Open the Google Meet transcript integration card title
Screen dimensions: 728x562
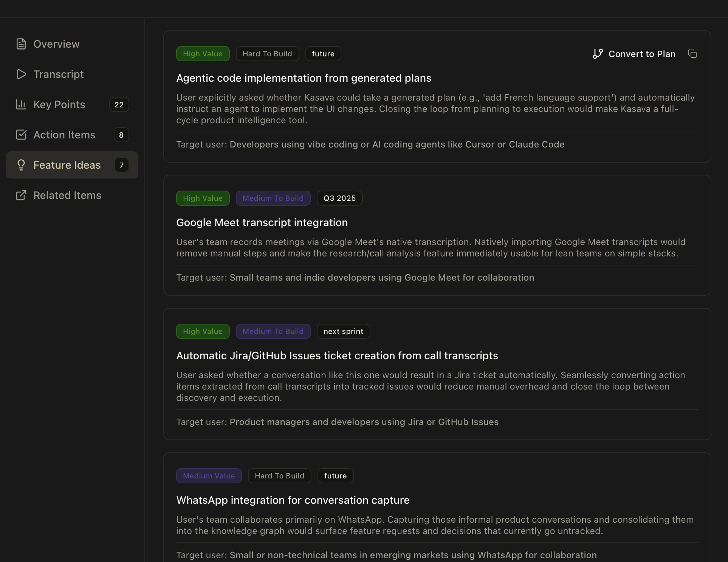tap(262, 222)
